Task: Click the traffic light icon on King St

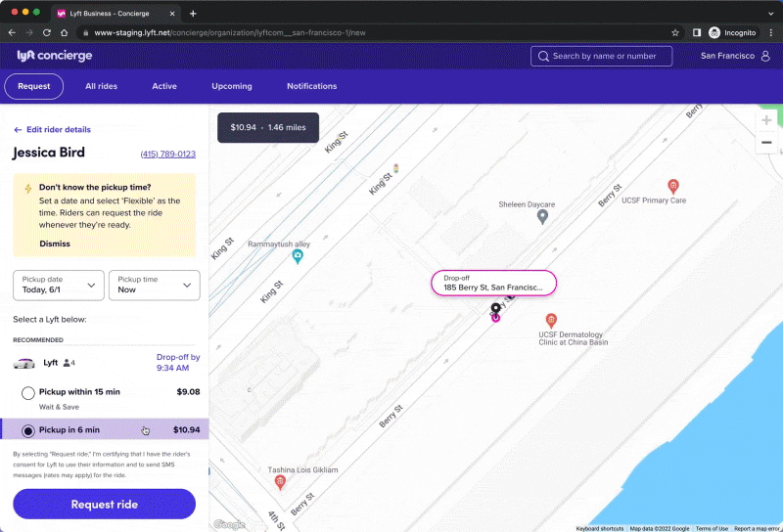Action: click(396, 168)
